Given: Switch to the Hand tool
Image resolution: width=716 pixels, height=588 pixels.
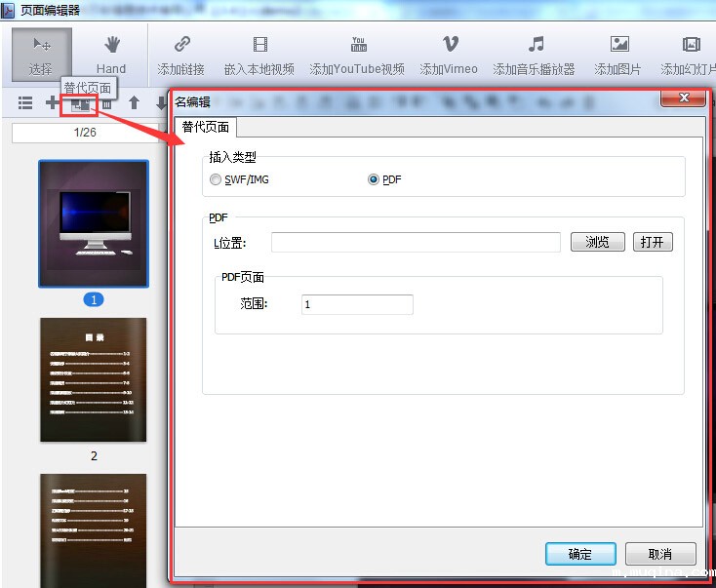Looking at the screenshot, I should click(111, 55).
